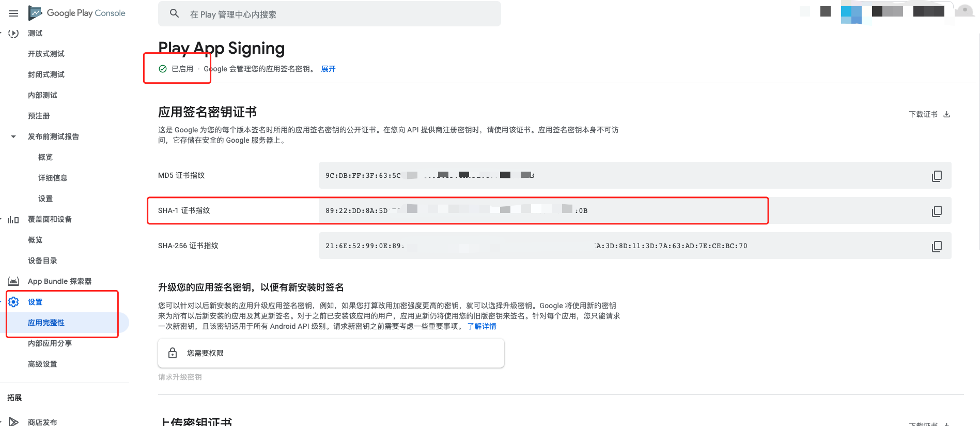Open 封闭式测试 in sidebar
This screenshot has height=426, width=980.
[46, 74]
